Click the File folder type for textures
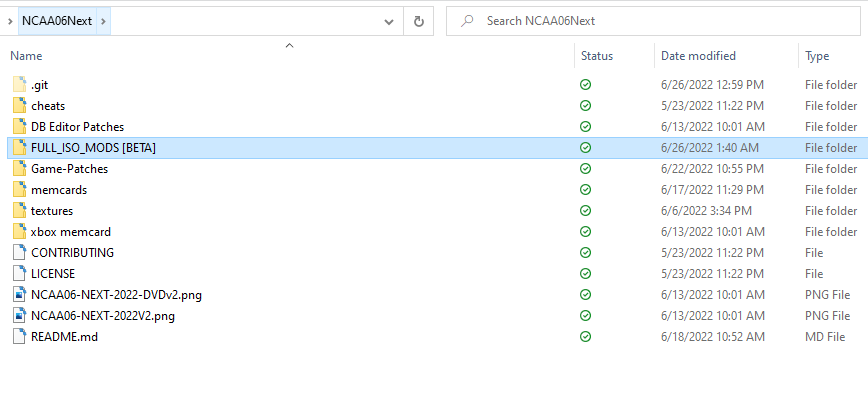The image size is (868, 418). tap(831, 211)
